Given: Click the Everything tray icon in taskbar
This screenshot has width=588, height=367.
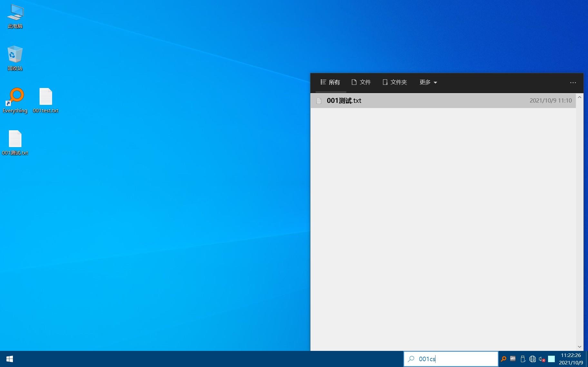Looking at the screenshot, I should point(503,359).
